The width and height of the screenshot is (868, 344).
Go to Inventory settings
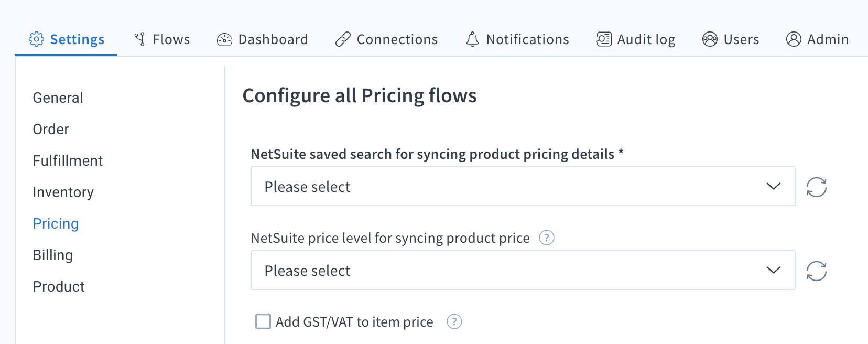(63, 192)
